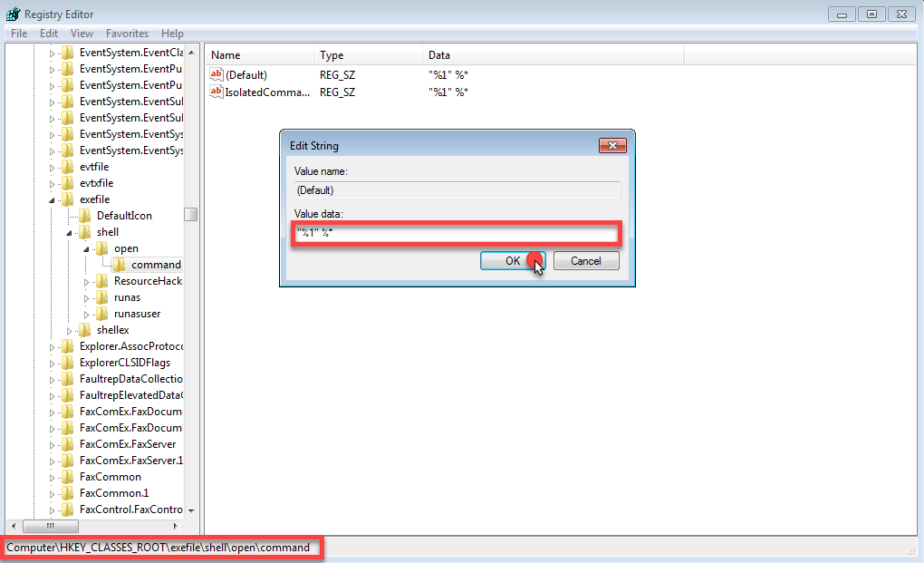924x563 pixels.
Task: Click the command folder icon in tree
Action: pyautogui.click(x=119, y=265)
